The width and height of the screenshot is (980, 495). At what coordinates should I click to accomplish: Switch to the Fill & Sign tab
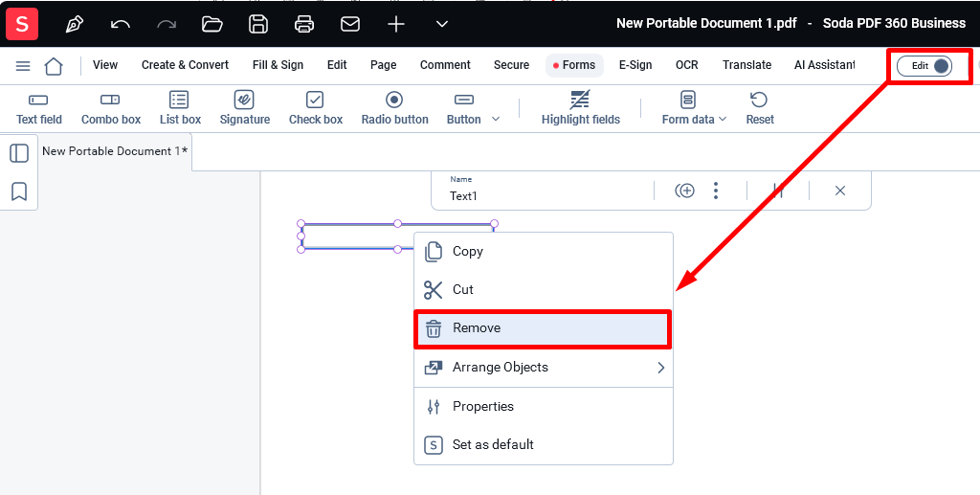278,65
